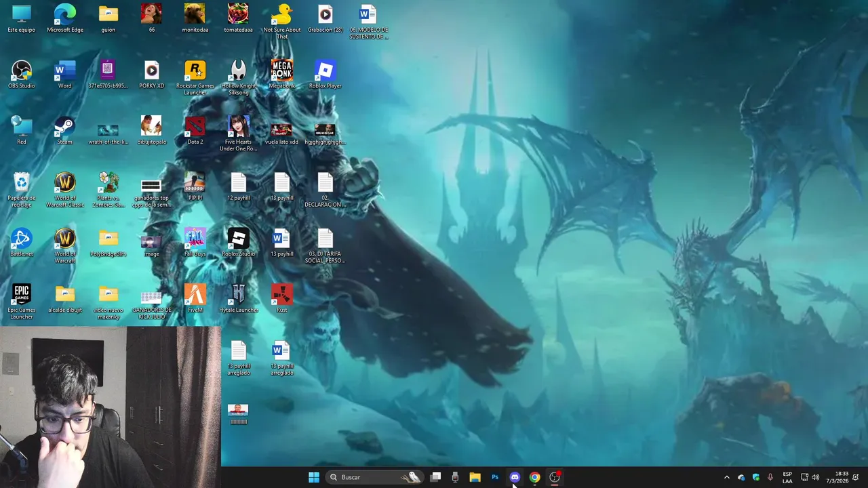Select the PORKY XD video file
Viewport: 868px width, 488px height.
(151, 75)
